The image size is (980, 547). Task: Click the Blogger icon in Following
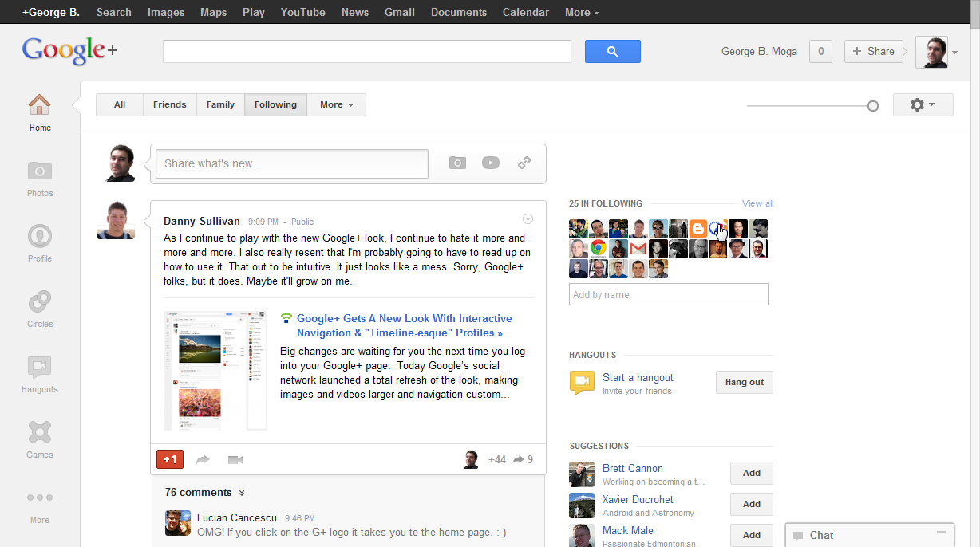pos(698,229)
